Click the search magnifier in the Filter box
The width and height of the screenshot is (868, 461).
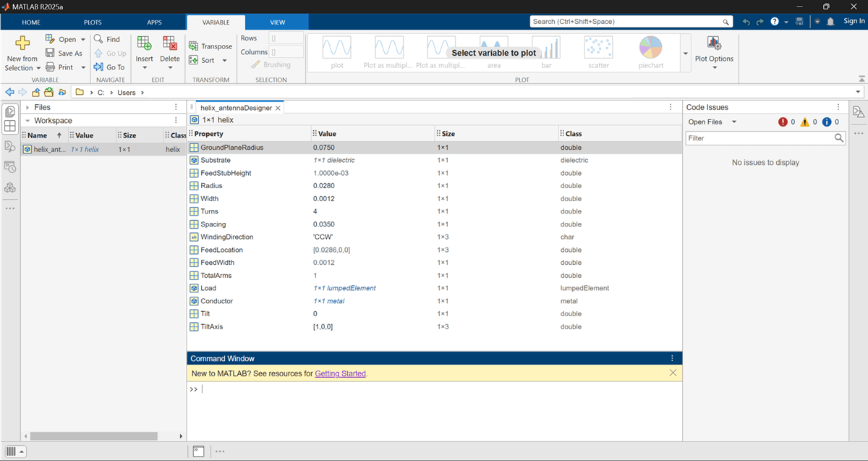pyautogui.click(x=839, y=138)
